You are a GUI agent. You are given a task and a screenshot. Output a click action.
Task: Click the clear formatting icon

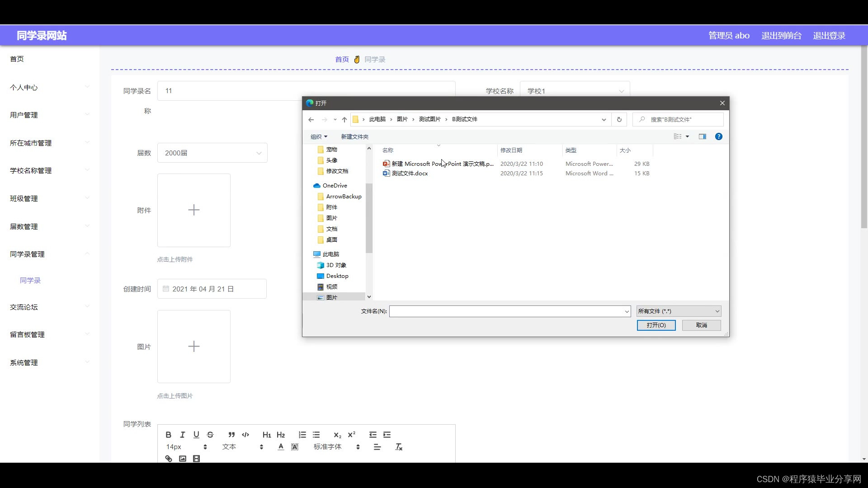[x=399, y=447]
